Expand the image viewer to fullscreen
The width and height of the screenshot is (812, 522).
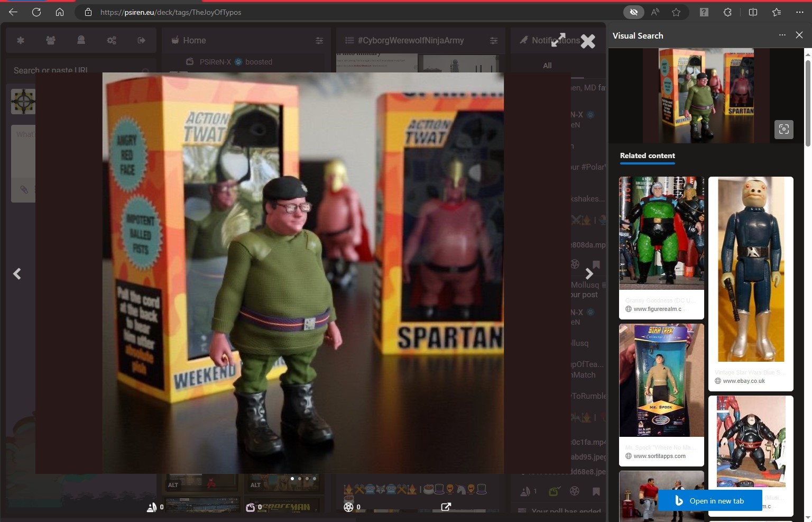[x=558, y=40]
